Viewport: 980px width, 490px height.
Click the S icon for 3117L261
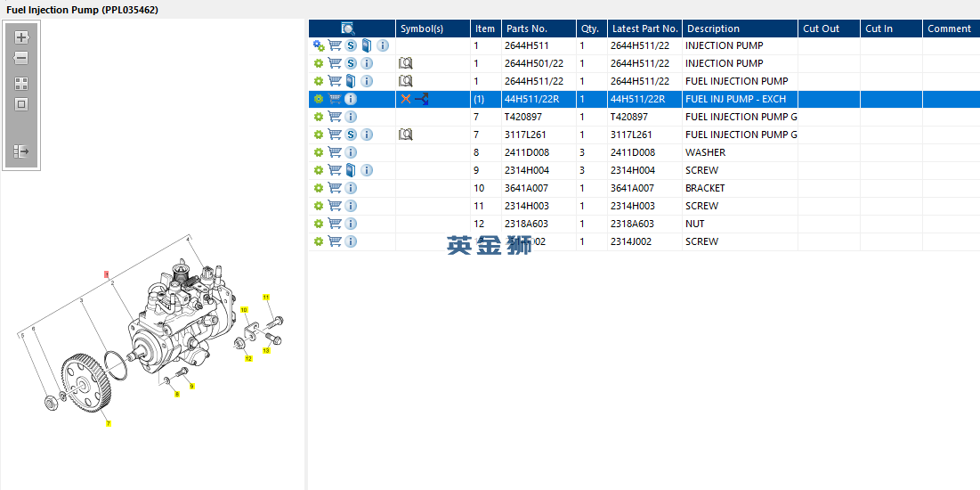pos(351,135)
